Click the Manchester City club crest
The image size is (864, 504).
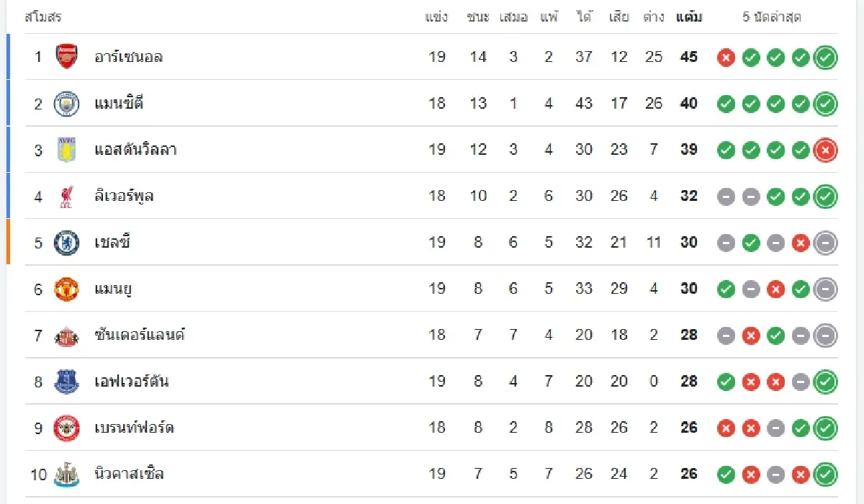point(67,104)
